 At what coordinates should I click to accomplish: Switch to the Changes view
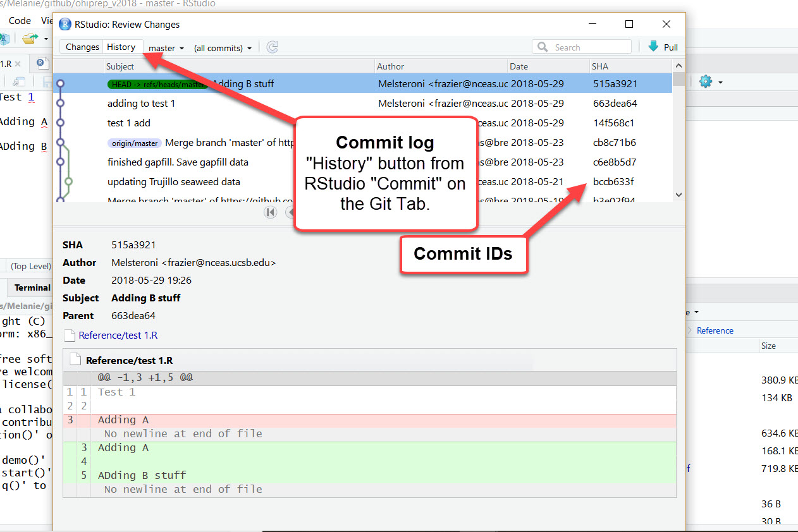pyautogui.click(x=82, y=47)
